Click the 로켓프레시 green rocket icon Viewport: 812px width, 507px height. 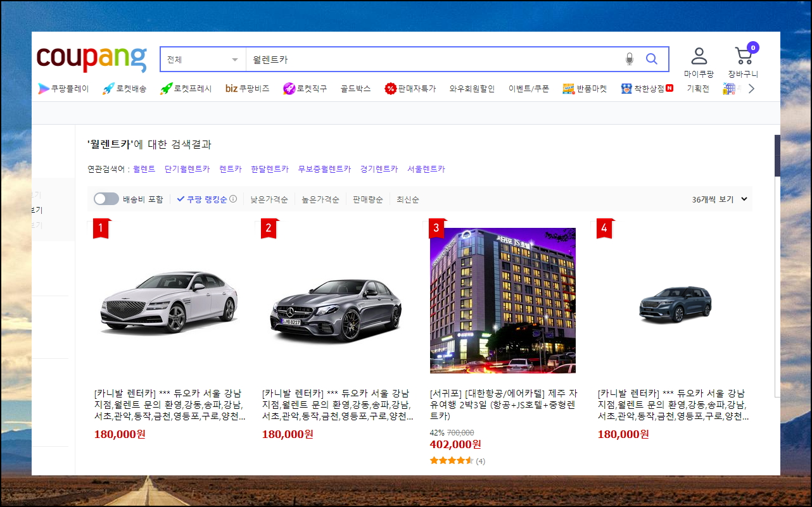(x=166, y=89)
